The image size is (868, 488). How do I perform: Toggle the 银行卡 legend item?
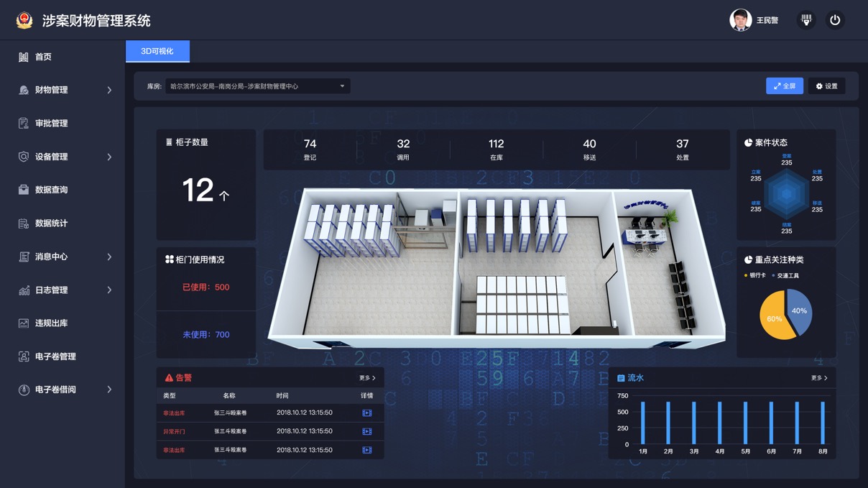[x=754, y=276]
